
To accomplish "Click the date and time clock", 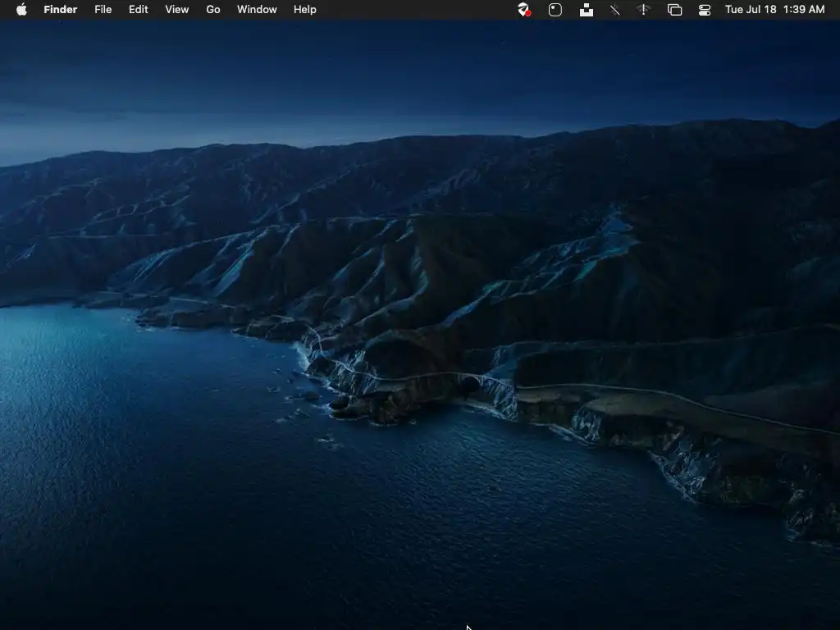I will point(774,10).
